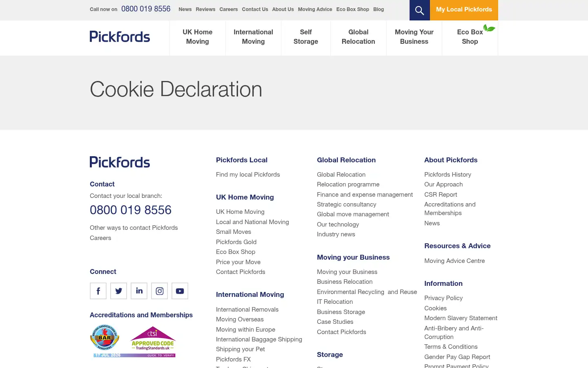
Task: Open Relocation programme link
Action: pyautogui.click(x=348, y=184)
